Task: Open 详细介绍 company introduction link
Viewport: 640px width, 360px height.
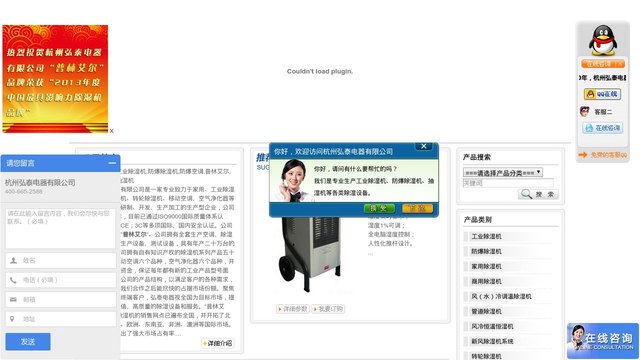Action: pyautogui.click(x=218, y=343)
